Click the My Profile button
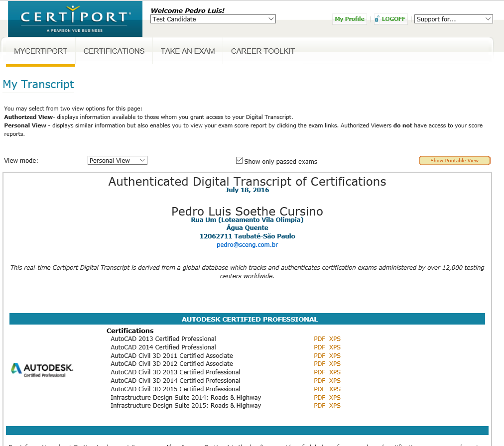This screenshot has width=504, height=446. coord(350,19)
